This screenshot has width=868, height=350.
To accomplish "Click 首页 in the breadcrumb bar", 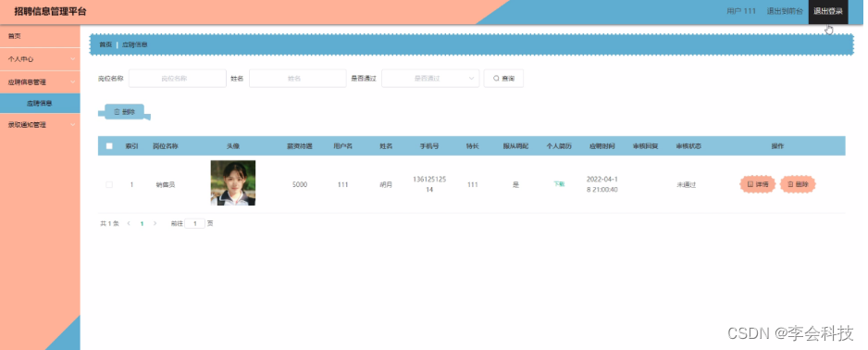I will [105, 44].
